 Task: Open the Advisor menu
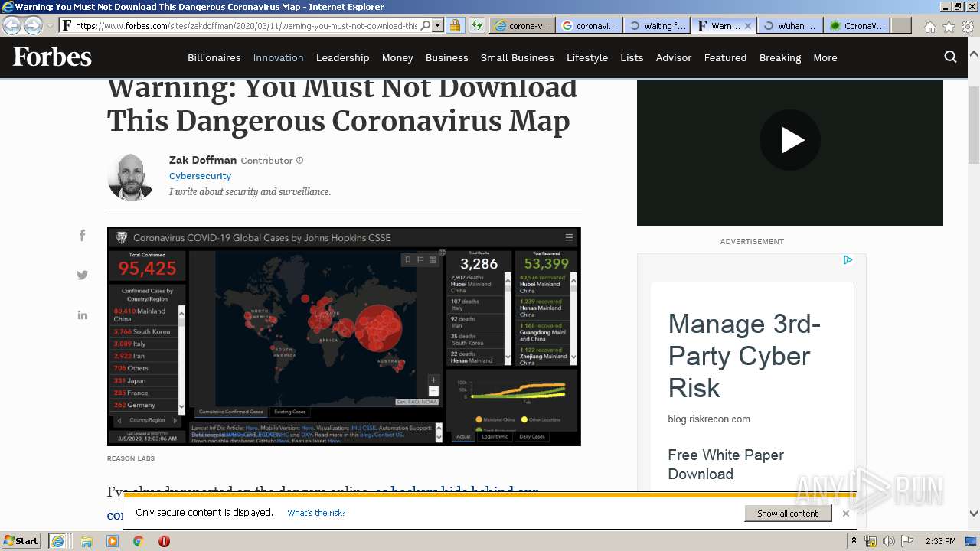coord(674,57)
